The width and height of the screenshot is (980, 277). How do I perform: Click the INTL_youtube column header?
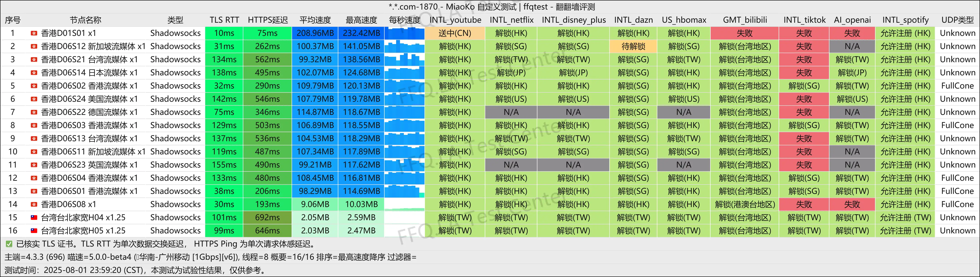tap(455, 20)
